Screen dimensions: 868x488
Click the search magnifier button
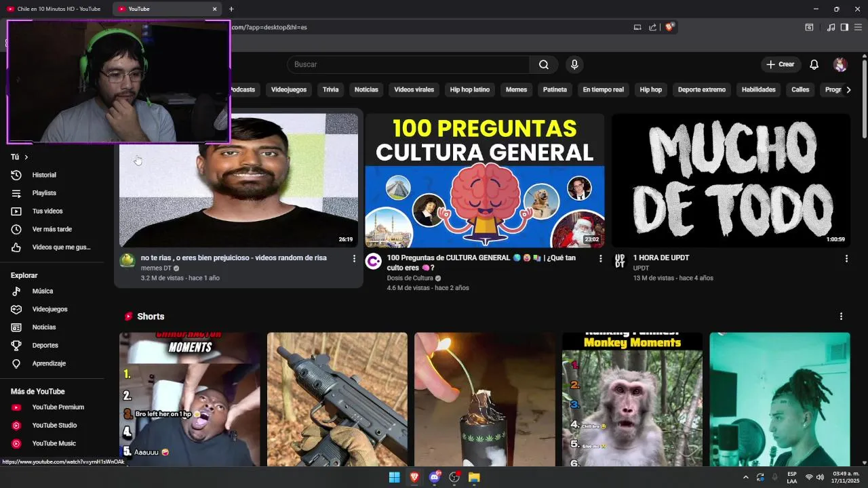[x=544, y=64]
